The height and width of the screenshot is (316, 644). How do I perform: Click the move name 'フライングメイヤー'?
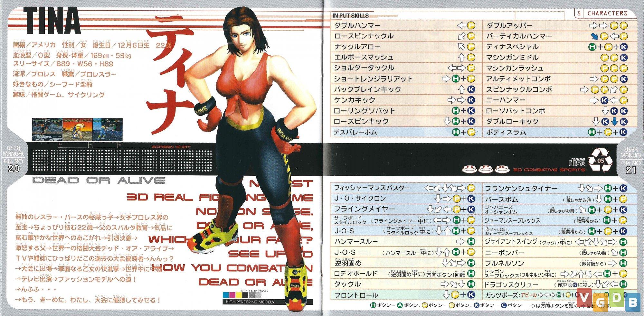(364, 209)
